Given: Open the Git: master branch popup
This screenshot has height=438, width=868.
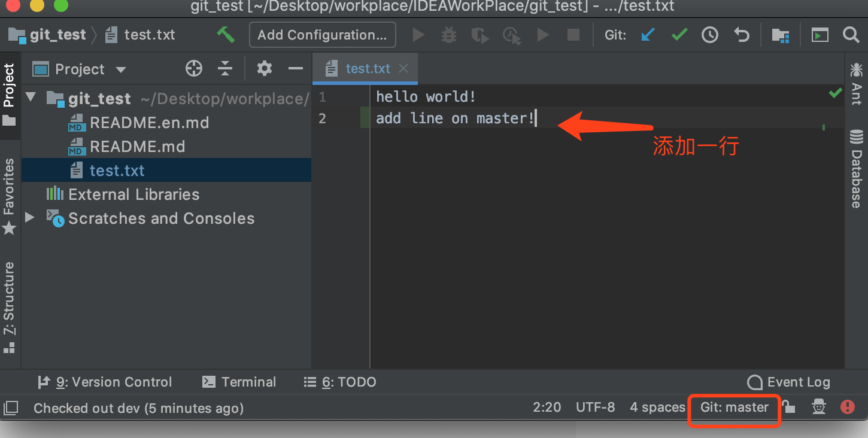Looking at the screenshot, I should (x=735, y=407).
